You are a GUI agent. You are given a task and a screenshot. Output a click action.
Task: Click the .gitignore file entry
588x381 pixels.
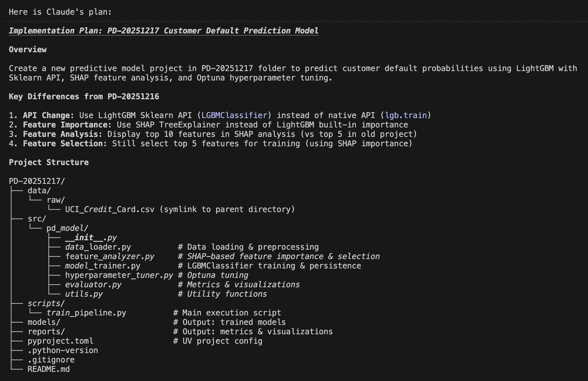pyautogui.click(x=51, y=360)
